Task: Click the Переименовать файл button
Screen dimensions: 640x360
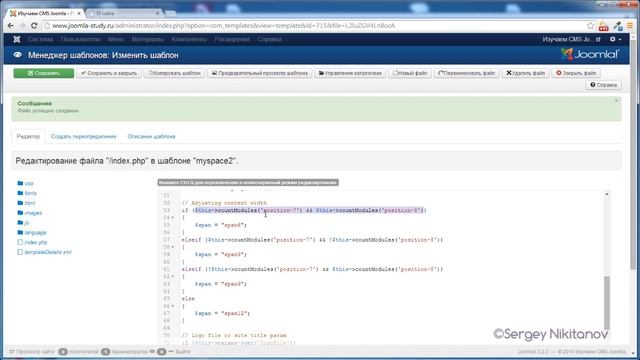Action: 467,73
